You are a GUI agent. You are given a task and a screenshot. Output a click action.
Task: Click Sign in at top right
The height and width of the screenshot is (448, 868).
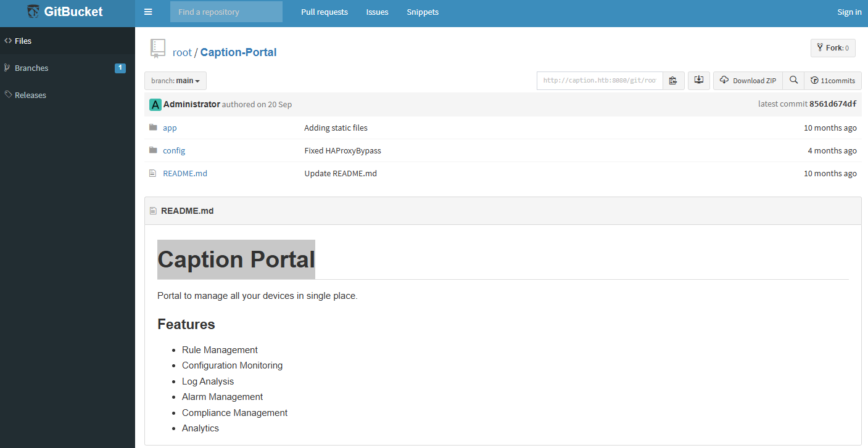[x=849, y=12]
